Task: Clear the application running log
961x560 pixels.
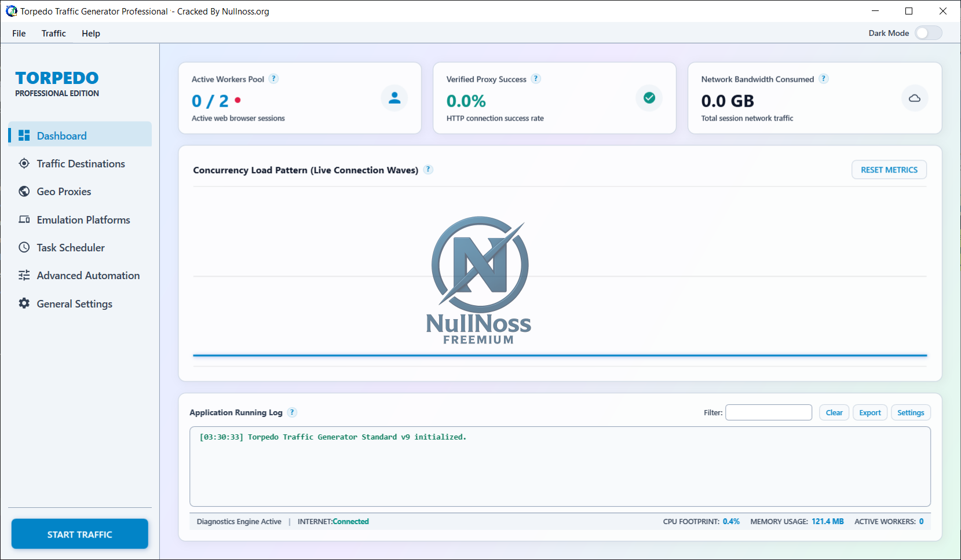Action: tap(834, 412)
